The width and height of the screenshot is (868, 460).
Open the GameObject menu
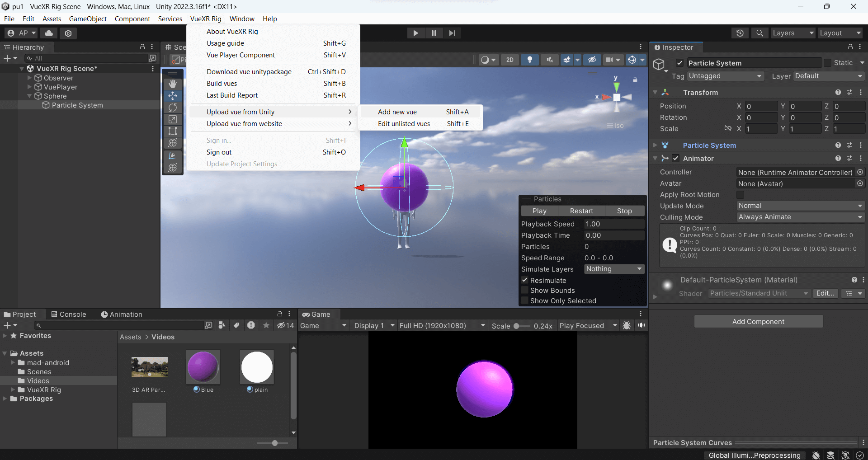(88, 19)
